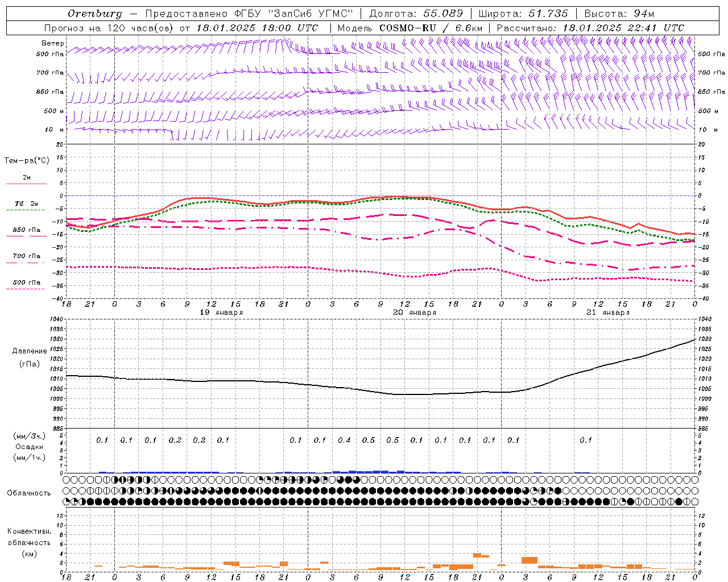Click the 19 января date label under the temperature chart
The image size is (728, 582).
[x=221, y=313]
